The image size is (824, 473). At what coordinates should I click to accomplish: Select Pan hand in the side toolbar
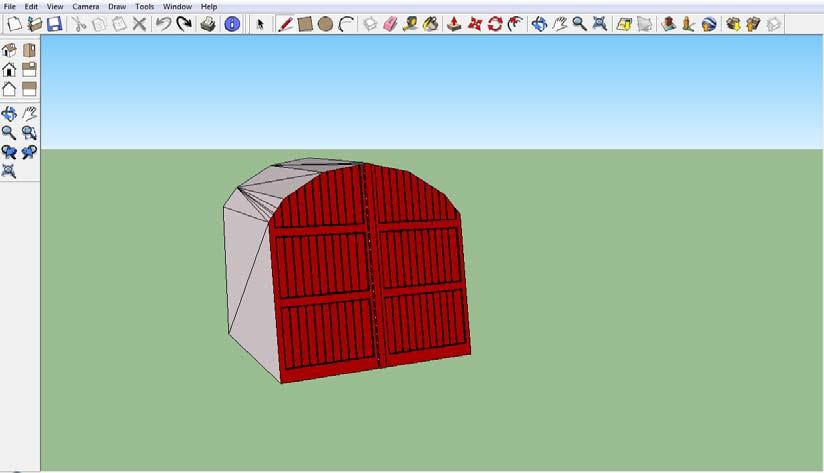[29, 113]
